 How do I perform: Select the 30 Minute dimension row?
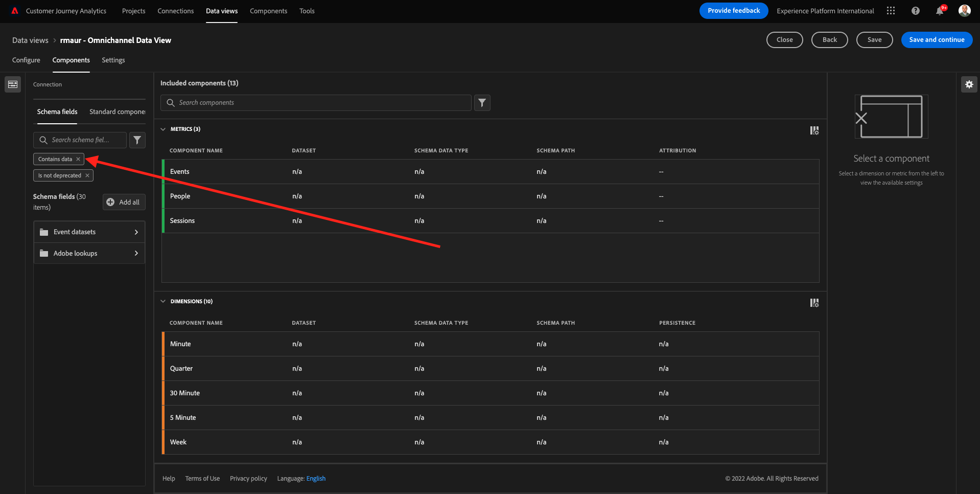[491, 393]
